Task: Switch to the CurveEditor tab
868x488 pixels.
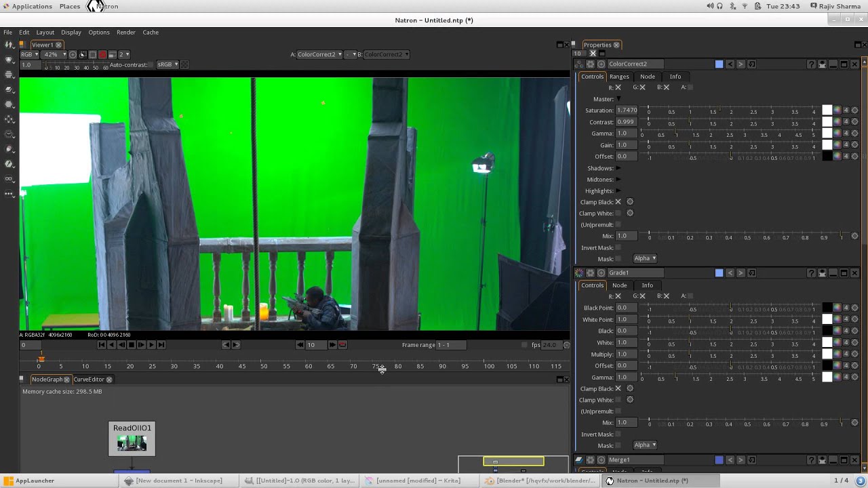Action: coord(89,380)
